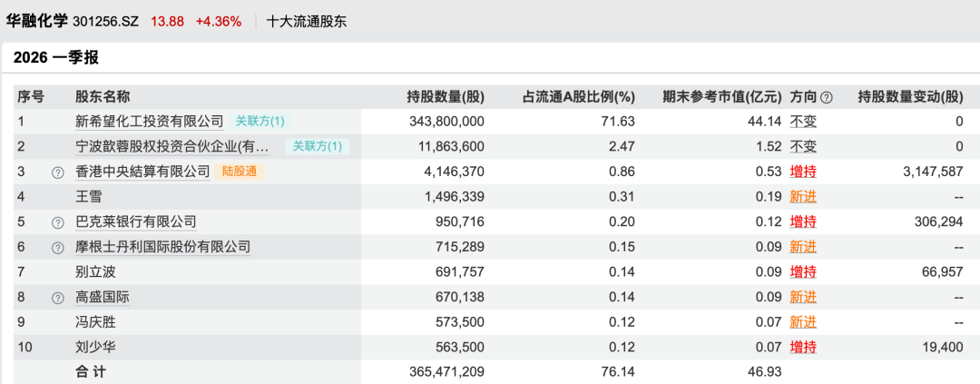Viewport: 980px width, 384px height.
Task: Select the 十大流通股东 tab title
Action: tap(307, 21)
